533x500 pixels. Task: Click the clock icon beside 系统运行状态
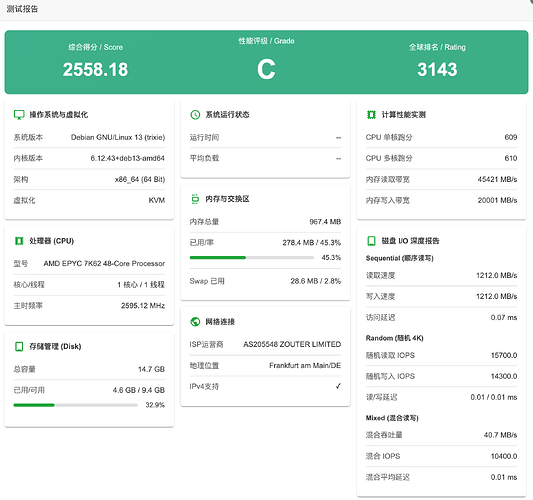pyautogui.click(x=195, y=115)
